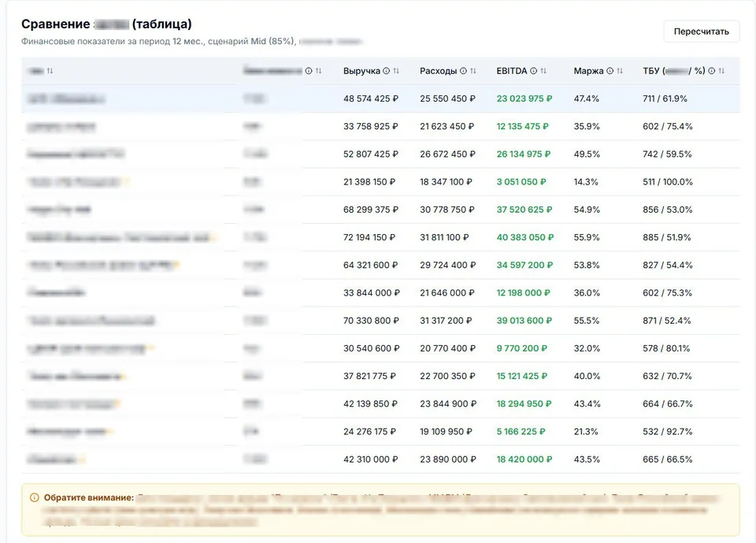Click the expenses value 30 778 750 ₽

click(447, 210)
